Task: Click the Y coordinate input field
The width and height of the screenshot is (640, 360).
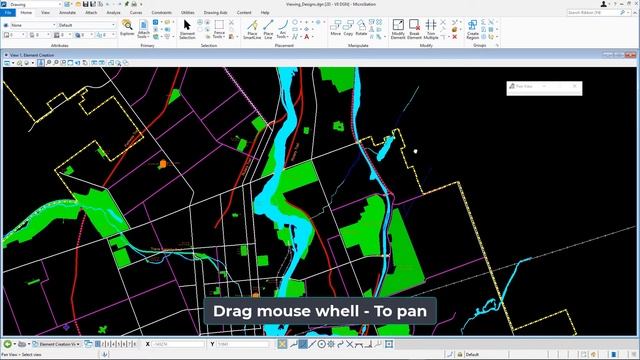Action: (242, 344)
